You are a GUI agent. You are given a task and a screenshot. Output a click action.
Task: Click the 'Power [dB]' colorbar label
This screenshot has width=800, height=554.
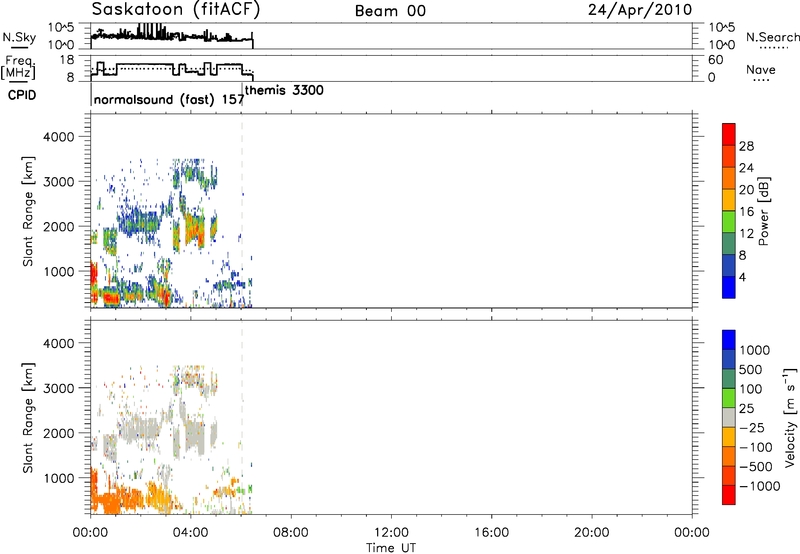tap(763, 211)
